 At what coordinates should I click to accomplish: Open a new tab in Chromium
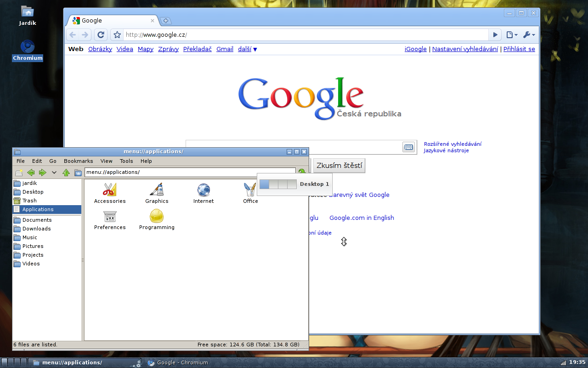tap(165, 21)
